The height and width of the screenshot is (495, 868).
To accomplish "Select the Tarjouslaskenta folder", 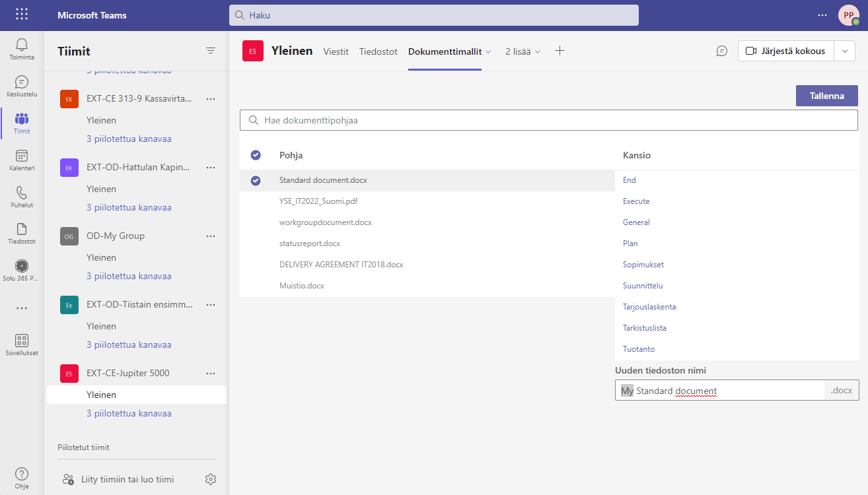I will pos(649,307).
